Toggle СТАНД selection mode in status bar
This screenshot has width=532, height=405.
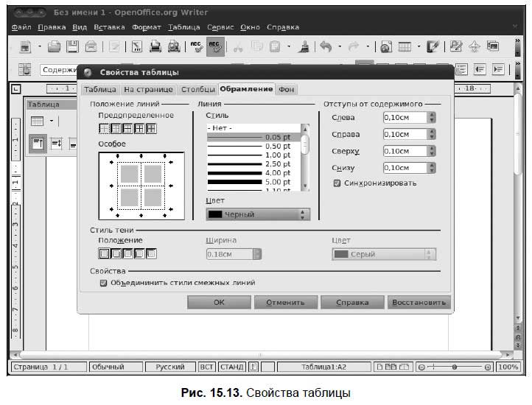231,367
